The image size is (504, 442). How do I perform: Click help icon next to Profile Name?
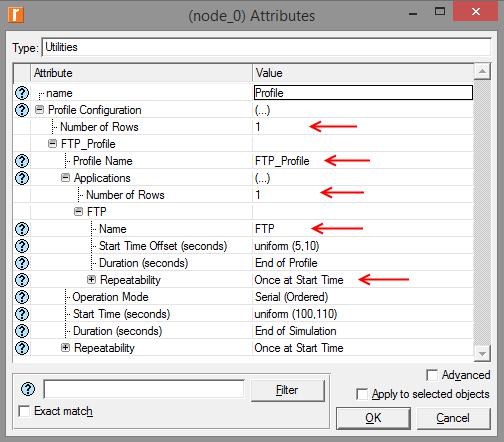click(22, 161)
